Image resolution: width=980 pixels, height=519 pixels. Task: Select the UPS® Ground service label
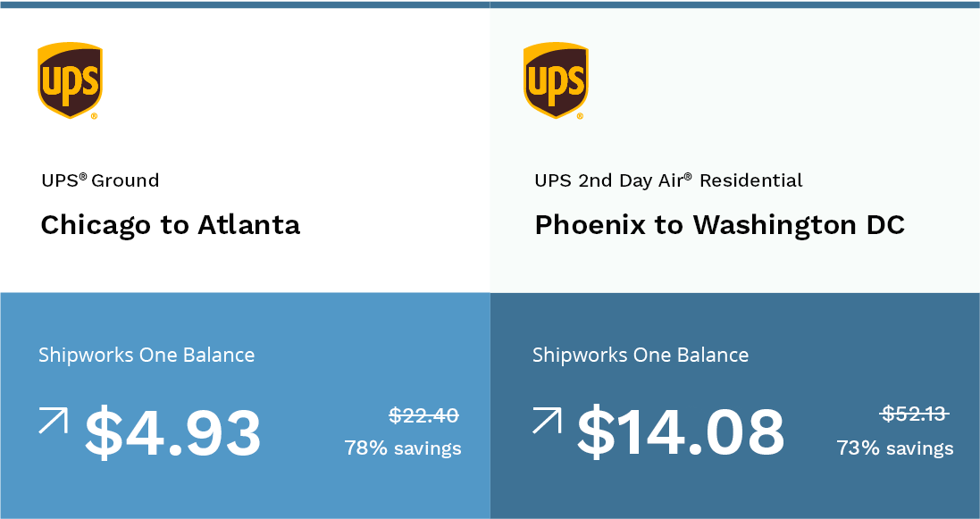[100, 180]
